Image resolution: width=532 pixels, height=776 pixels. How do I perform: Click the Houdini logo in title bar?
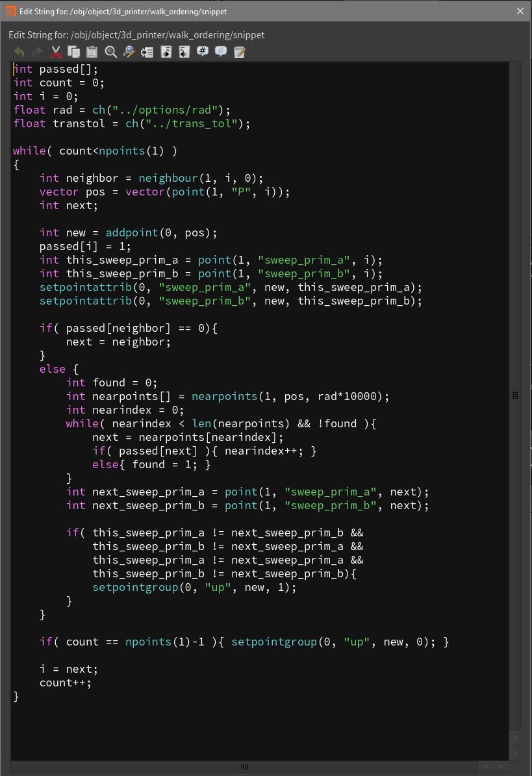pos(10,11)
